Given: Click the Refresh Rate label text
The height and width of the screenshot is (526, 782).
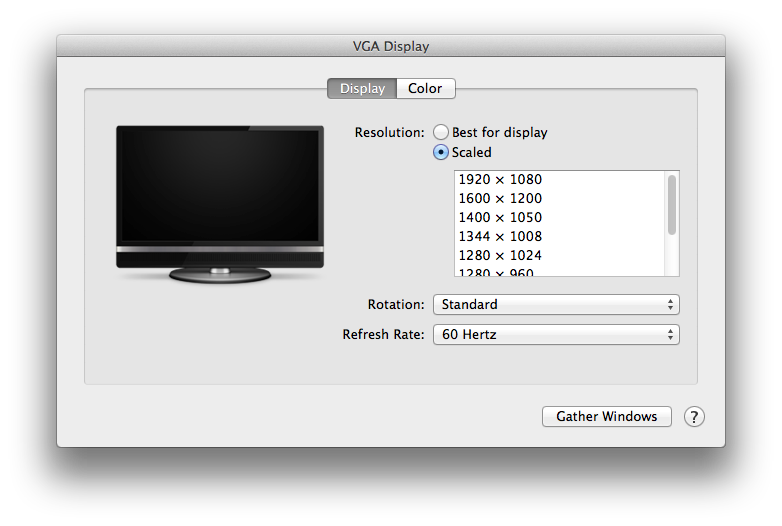Looking at the screenshot, I should (384, 335).
